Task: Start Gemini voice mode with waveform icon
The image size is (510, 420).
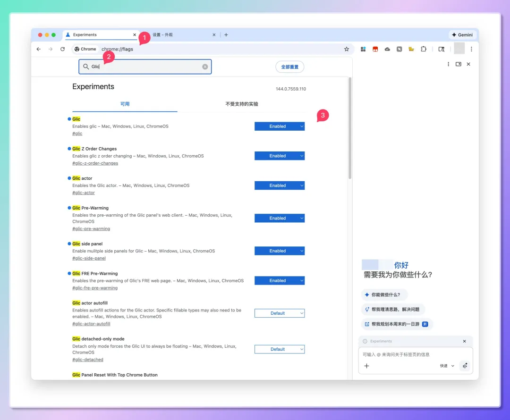Action: (x=465, y=366)
